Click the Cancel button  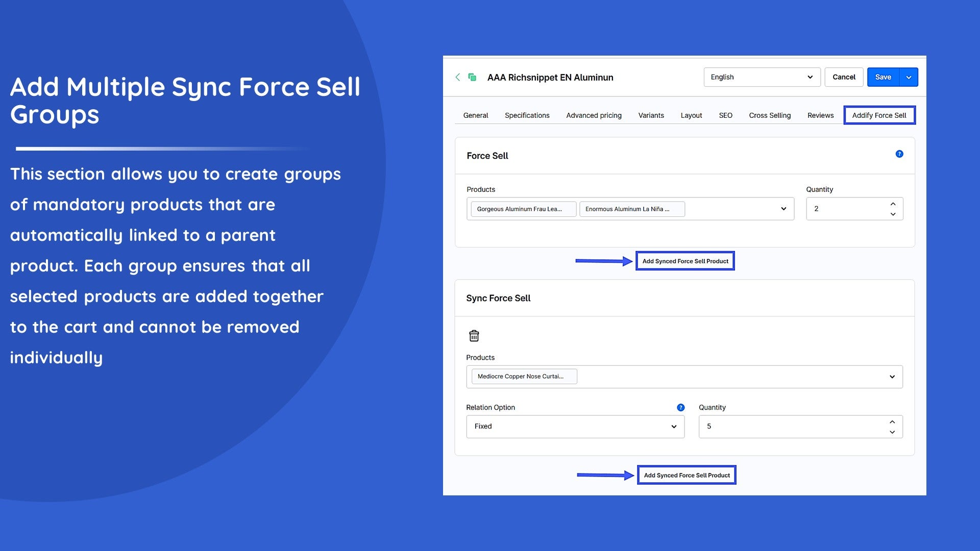tap(844, 77)
